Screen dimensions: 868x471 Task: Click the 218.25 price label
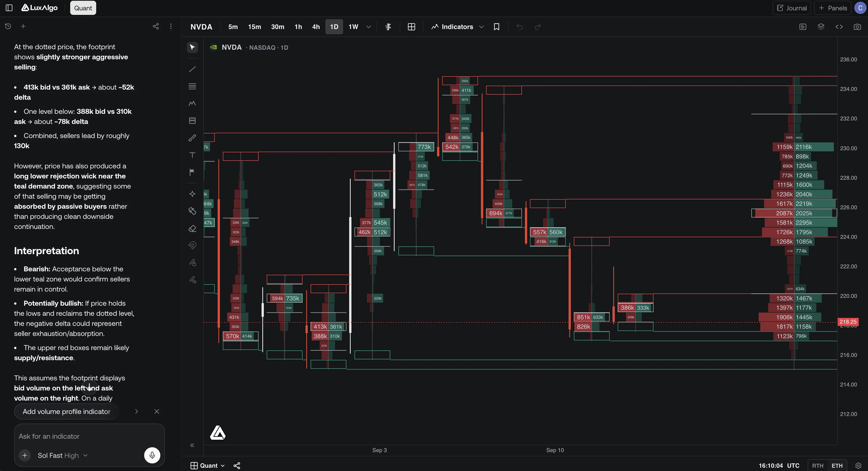pos(848,322)
